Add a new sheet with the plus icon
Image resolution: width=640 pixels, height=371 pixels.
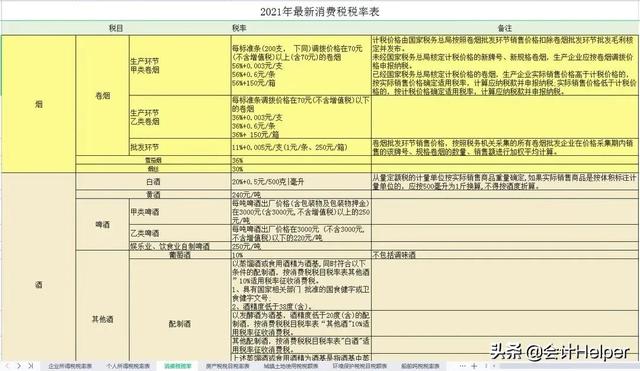pyautogui.click(x=474, y=366)
